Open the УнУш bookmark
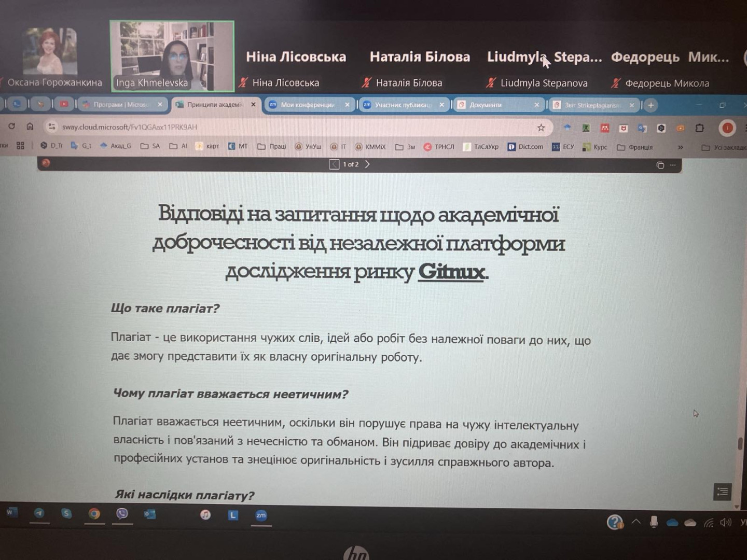 tap(308, 147)
